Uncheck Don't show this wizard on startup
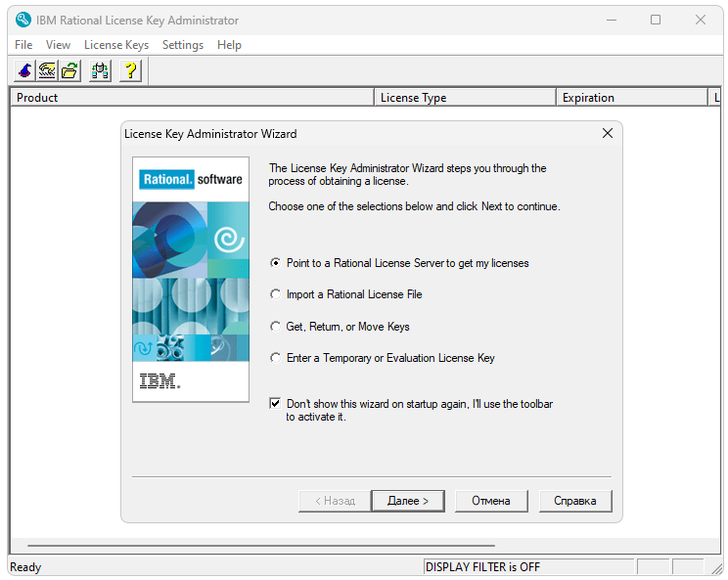Image resolution: width=728 pixels, height=580 pixels. click(275, 403)
